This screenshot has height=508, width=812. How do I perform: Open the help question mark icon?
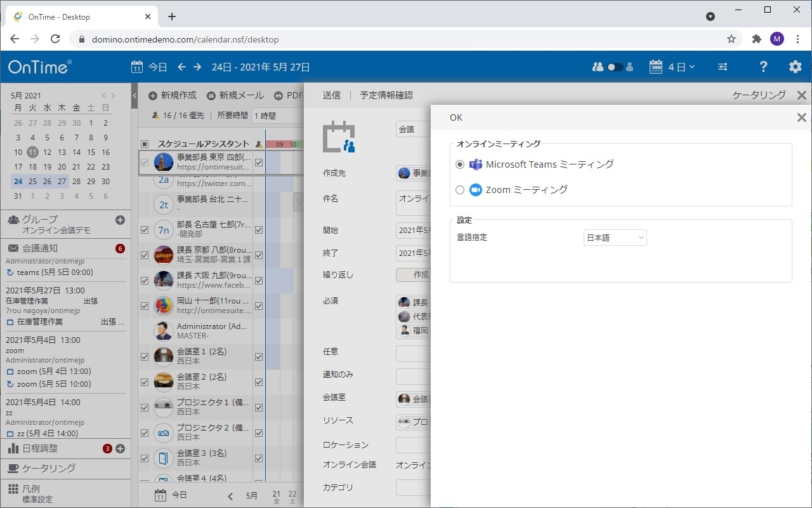[763, 66]
